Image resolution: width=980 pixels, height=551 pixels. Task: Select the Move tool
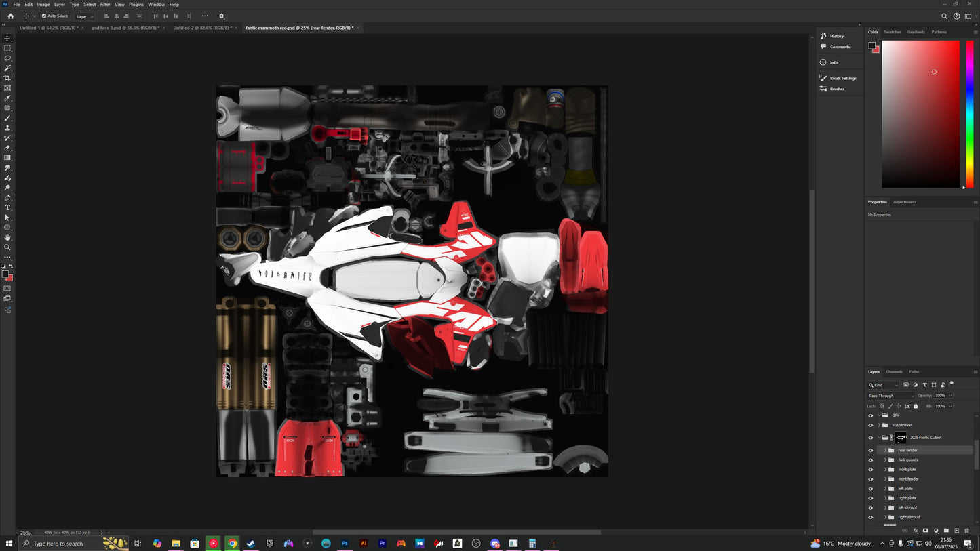pos(8,39)
